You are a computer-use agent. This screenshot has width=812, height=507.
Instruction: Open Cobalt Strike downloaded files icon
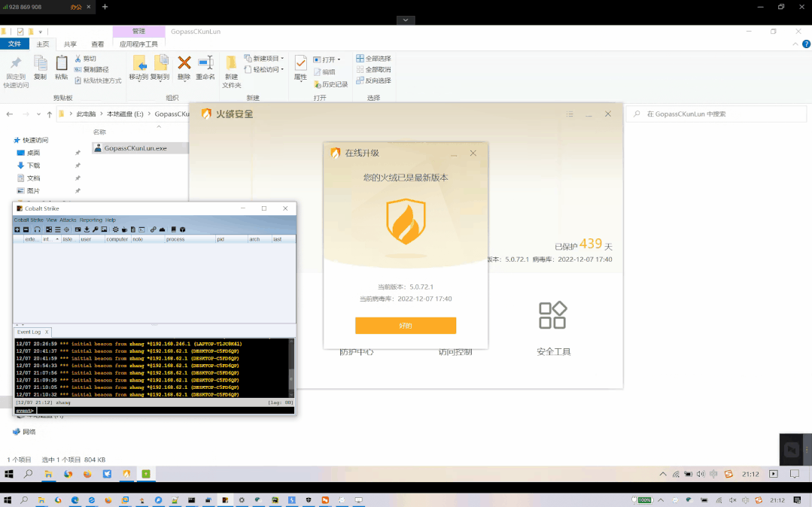pos(87,229)
